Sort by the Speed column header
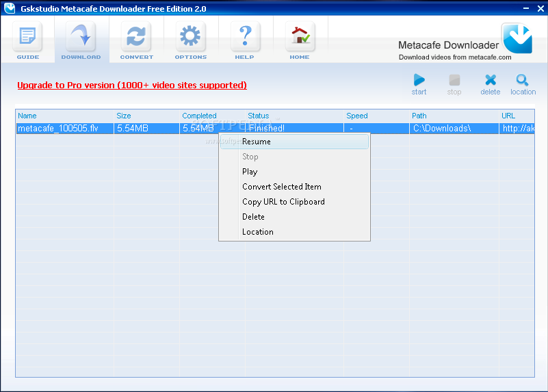 [377, 116]
